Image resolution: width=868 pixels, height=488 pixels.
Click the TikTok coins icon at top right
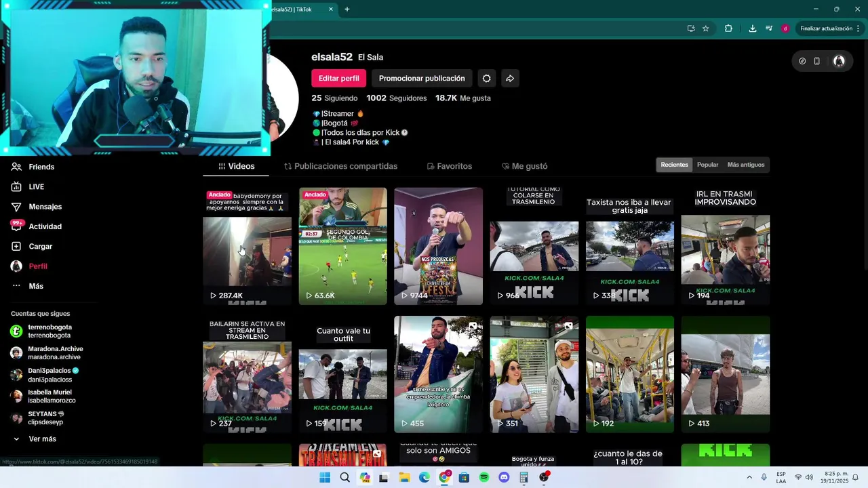point(802,61)
